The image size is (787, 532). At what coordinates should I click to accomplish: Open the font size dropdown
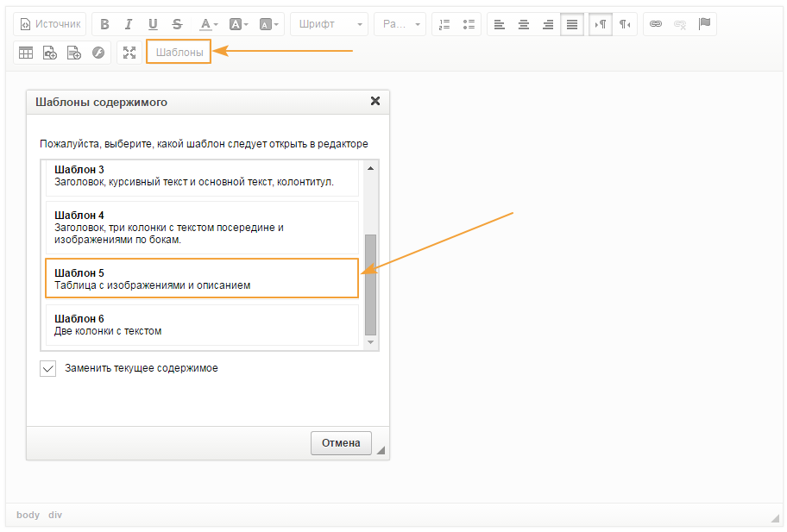(x=400, y=24)
